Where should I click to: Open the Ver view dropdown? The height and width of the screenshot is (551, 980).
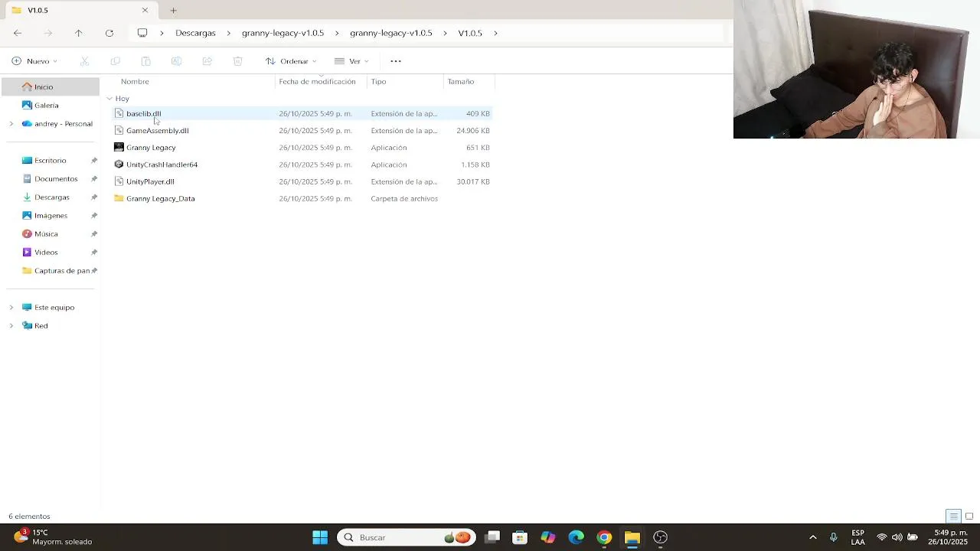pos(351,61)
